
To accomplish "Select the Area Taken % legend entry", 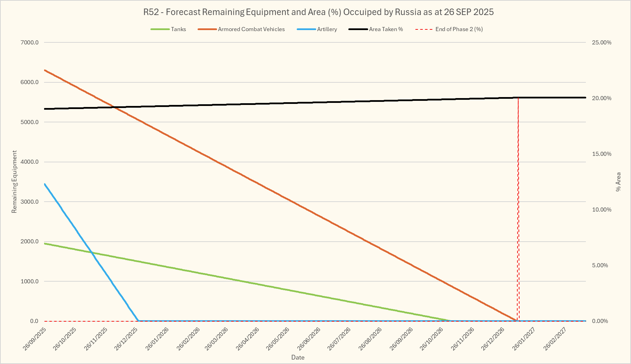I will pos(386,29).
